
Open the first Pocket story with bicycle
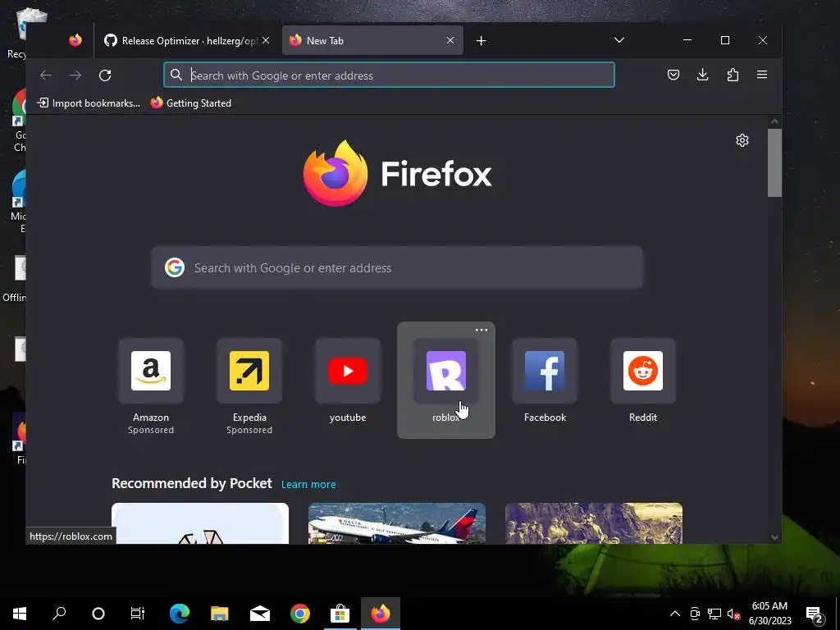[200, 523]
